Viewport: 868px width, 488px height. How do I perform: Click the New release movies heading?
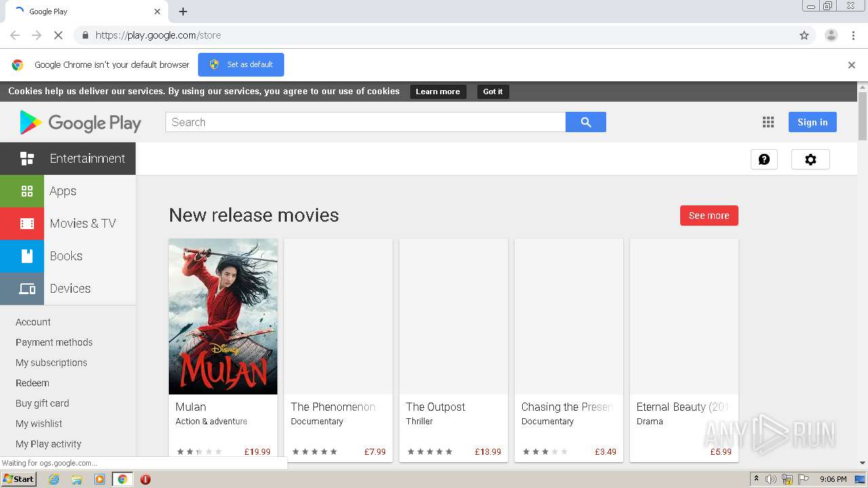pyautogui.click(x=254, y=215)
